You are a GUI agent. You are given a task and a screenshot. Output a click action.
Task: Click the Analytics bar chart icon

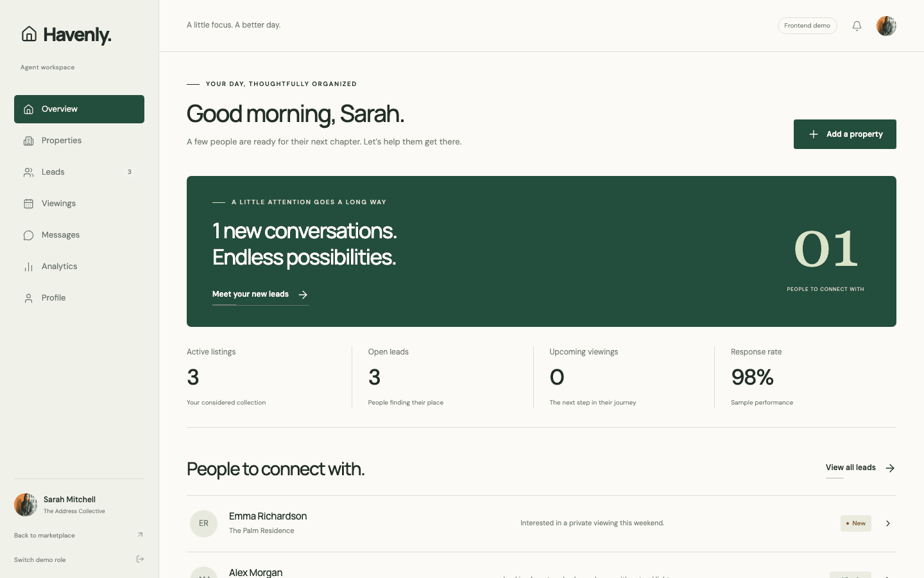tap(28, 267)
